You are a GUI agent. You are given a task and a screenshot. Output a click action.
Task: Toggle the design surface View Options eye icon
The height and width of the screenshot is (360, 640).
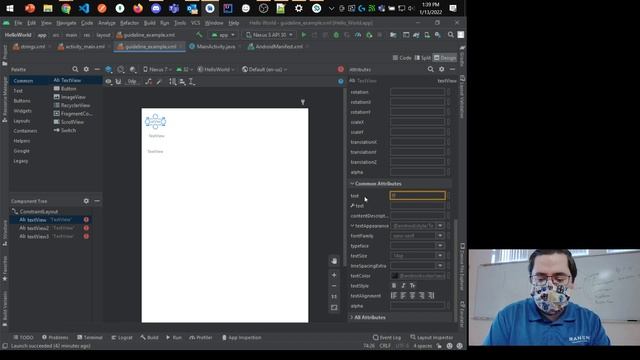108,82
